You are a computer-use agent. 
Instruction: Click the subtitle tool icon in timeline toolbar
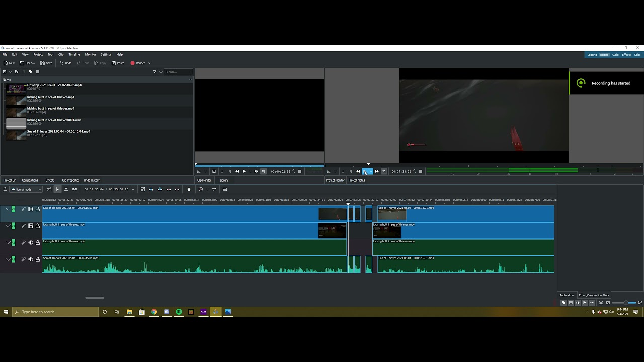[x=225, y=189]
